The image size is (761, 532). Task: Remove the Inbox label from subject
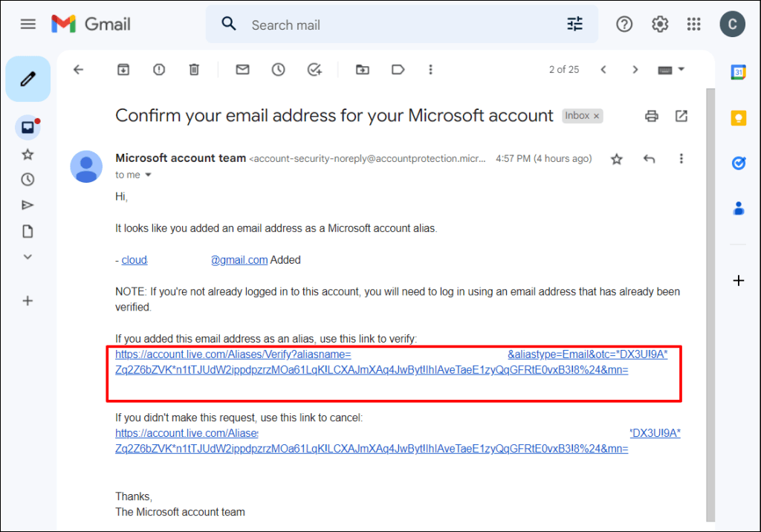click(x=596, y=116)
